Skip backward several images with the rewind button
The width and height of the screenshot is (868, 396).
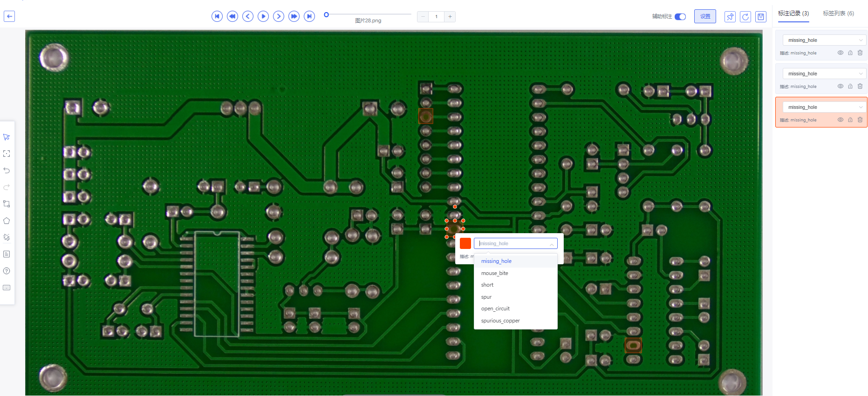pyautogui.click(x=232, y=16)
